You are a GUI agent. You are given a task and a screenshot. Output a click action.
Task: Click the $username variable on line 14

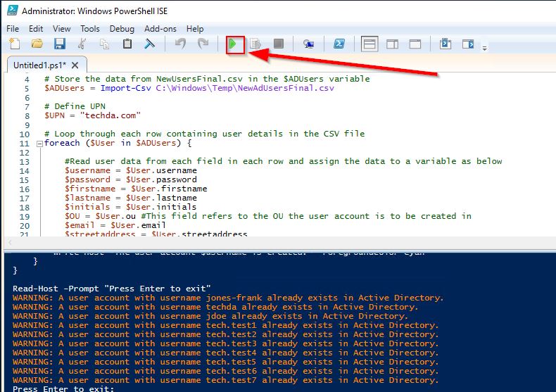pos(87,170)
